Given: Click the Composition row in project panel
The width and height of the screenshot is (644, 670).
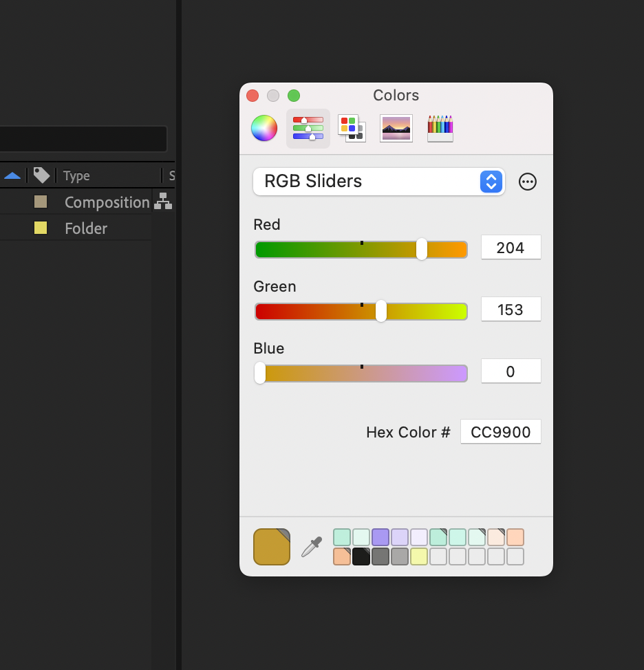Looking at the screenshot, I should coord(107,202).
